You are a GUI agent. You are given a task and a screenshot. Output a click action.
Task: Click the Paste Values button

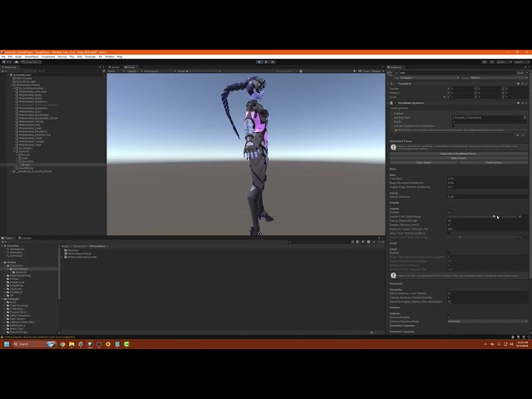493,163
